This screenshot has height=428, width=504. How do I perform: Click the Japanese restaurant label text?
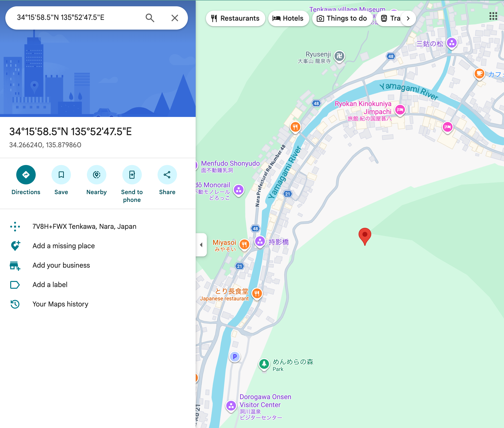[224, 299]
